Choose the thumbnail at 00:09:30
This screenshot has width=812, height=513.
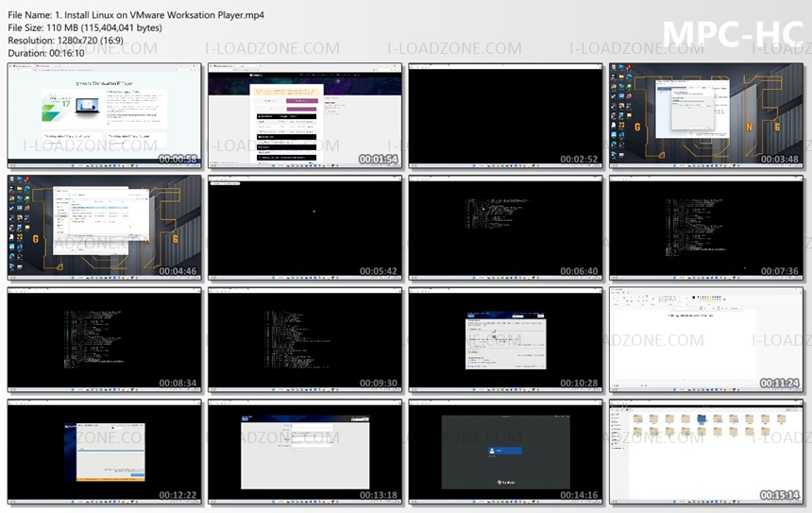[x=305, y=340]
